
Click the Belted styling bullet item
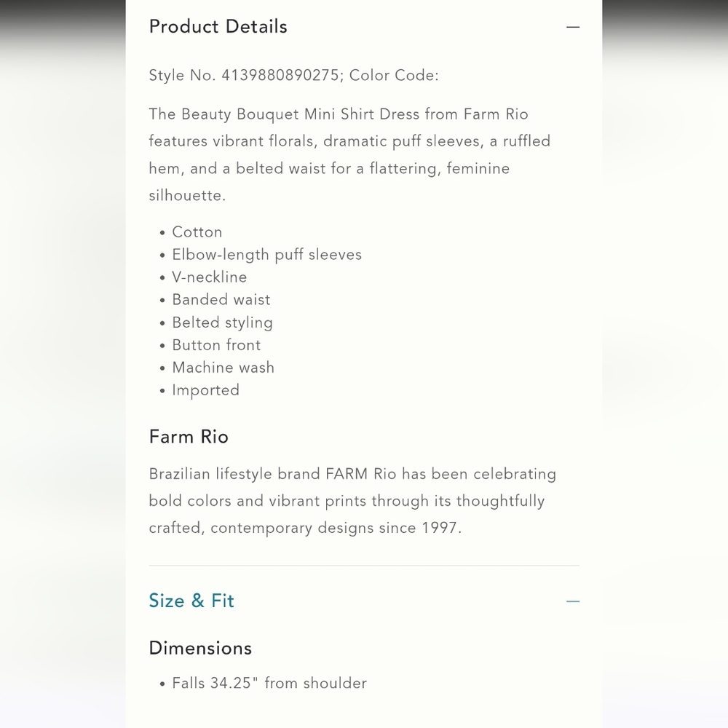tap(222, 323)
